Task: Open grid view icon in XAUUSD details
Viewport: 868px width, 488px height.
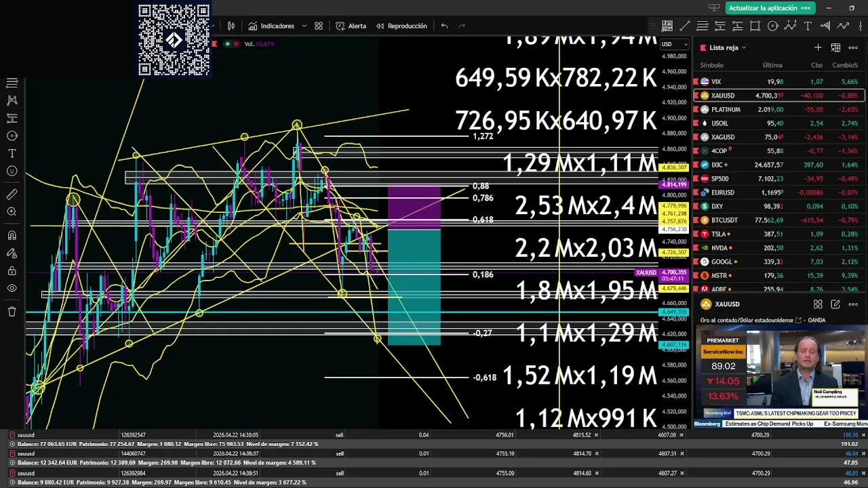Action: point(818,304)
